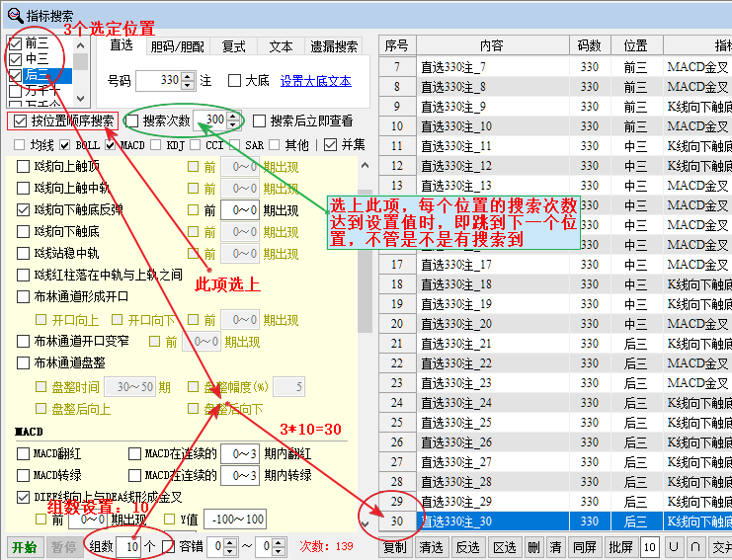Enable the 搜索次数 checkbox
The image size is (732, 560).
tap(132, 120)
